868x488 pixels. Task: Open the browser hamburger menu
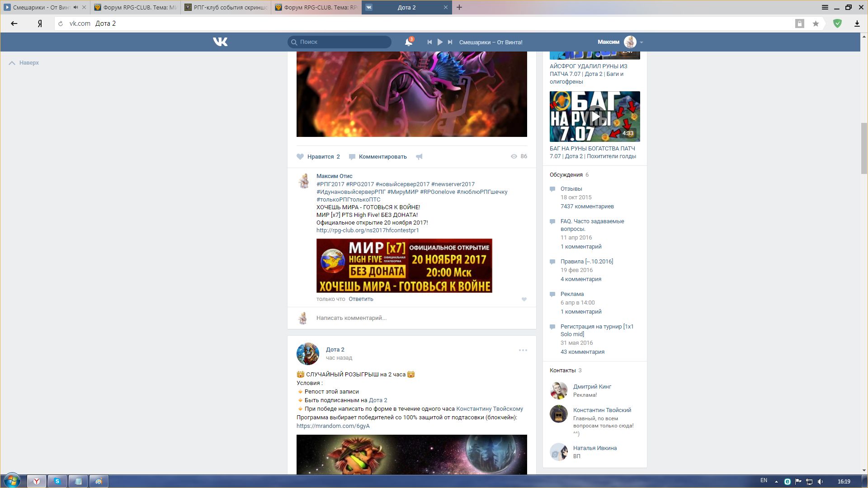[x=825, y=7]
